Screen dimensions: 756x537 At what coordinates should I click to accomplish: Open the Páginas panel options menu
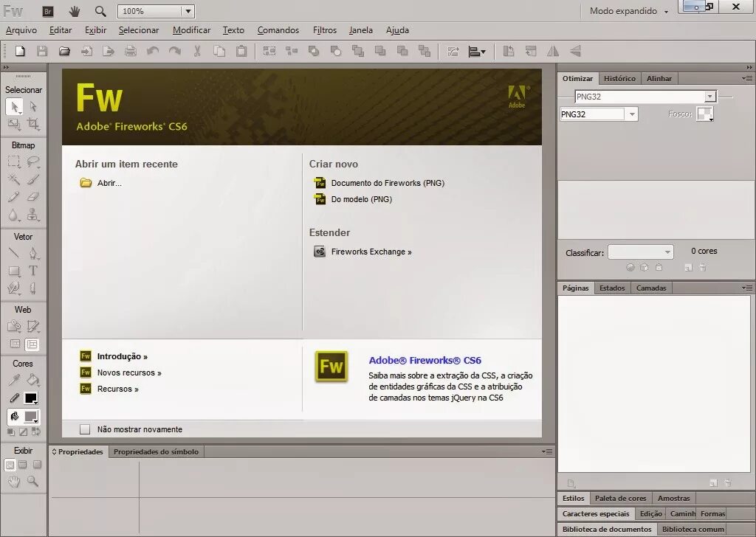click(747, 288)
